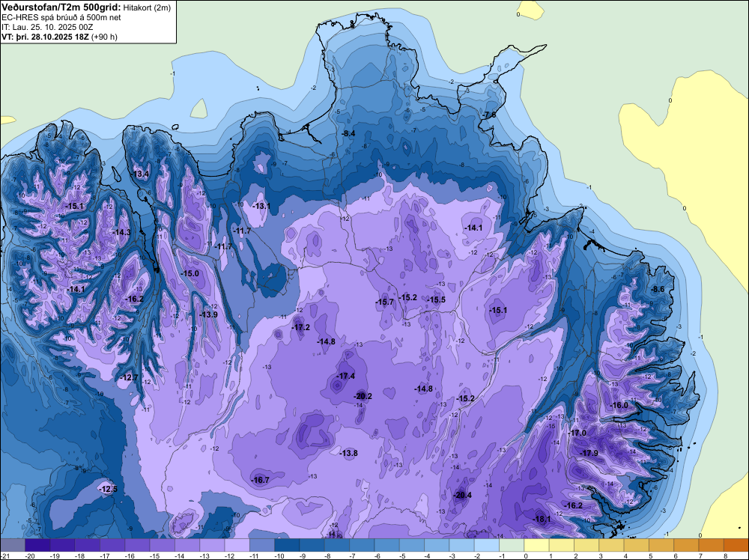
Task: Click the (+90 h) forecast offset text
Action: click(x=104, y=37)
